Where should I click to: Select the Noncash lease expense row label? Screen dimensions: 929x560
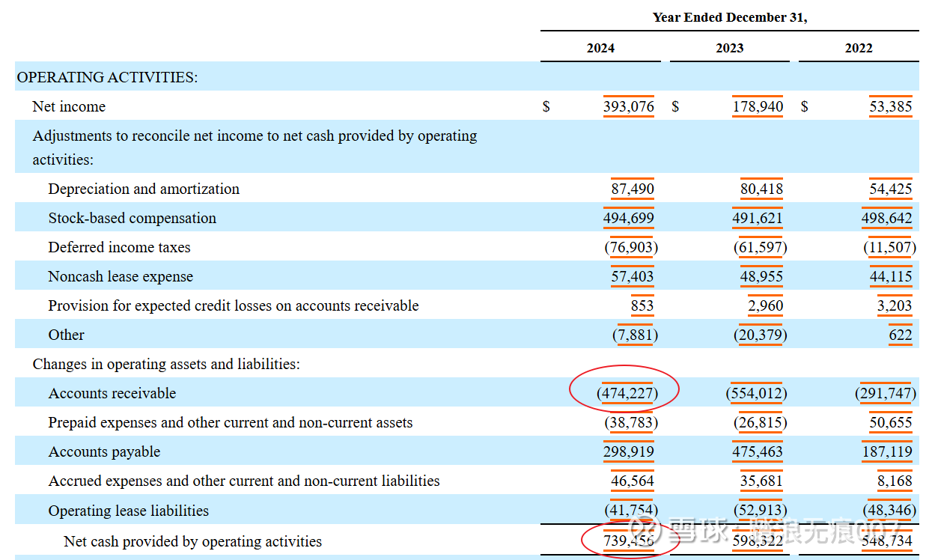point(121,276)
